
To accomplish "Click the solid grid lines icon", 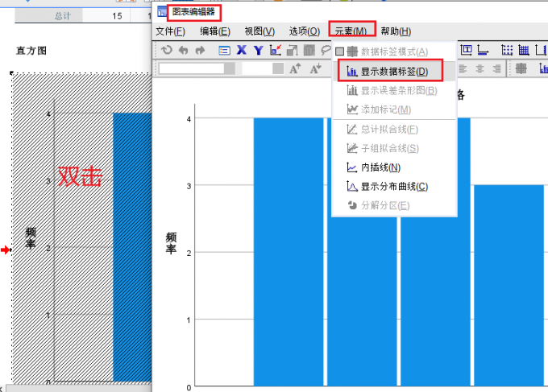I will coord(524,50).
